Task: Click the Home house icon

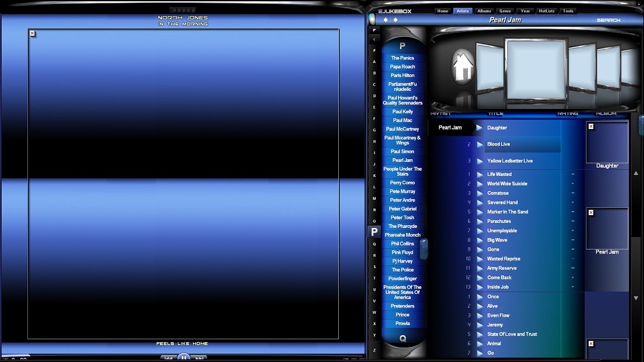Action: [x=463, y=66]
